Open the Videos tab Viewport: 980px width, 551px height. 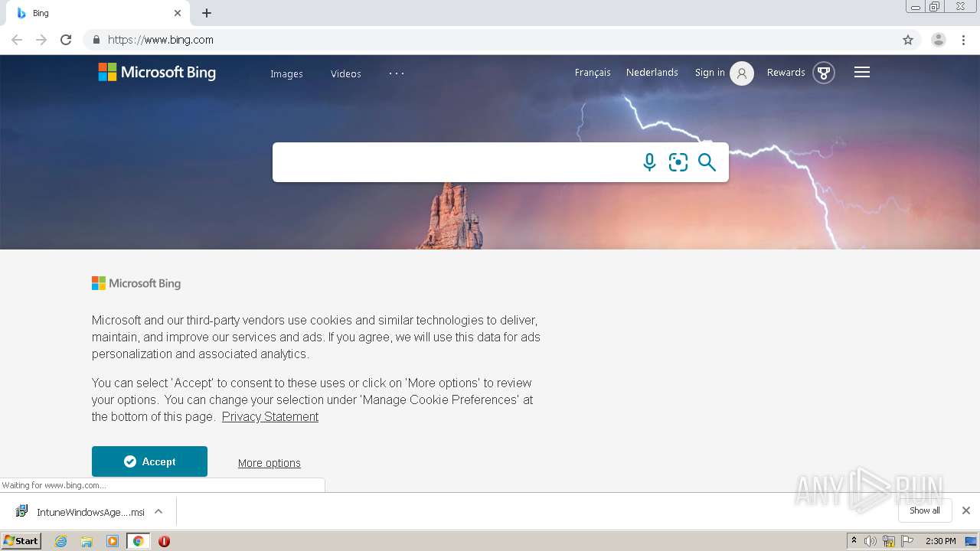[x=346, y=74]
